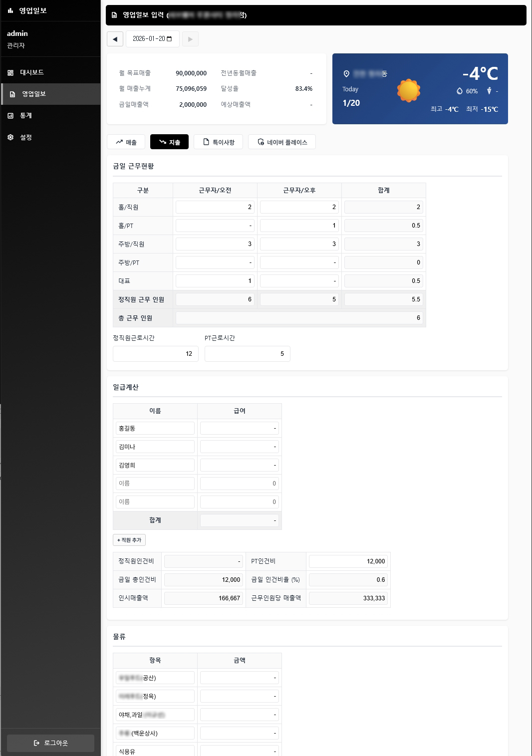The height and width of the screenshot is (756, 532).
Task: Open the calendar picker in date field
Action: click(169, 39)
